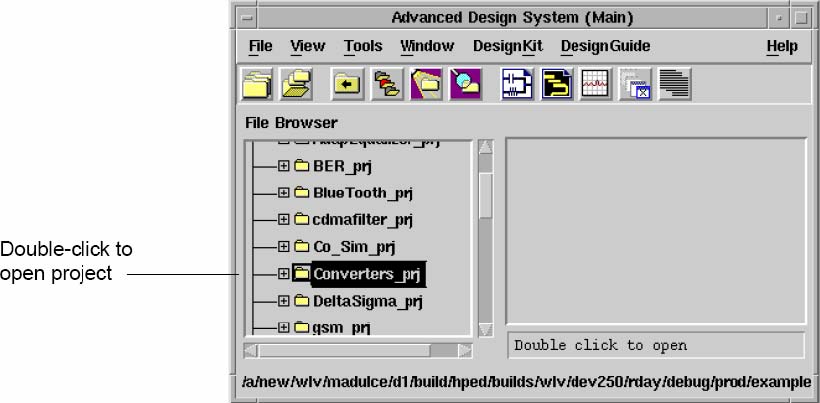Open the View menu

point(308,46)
